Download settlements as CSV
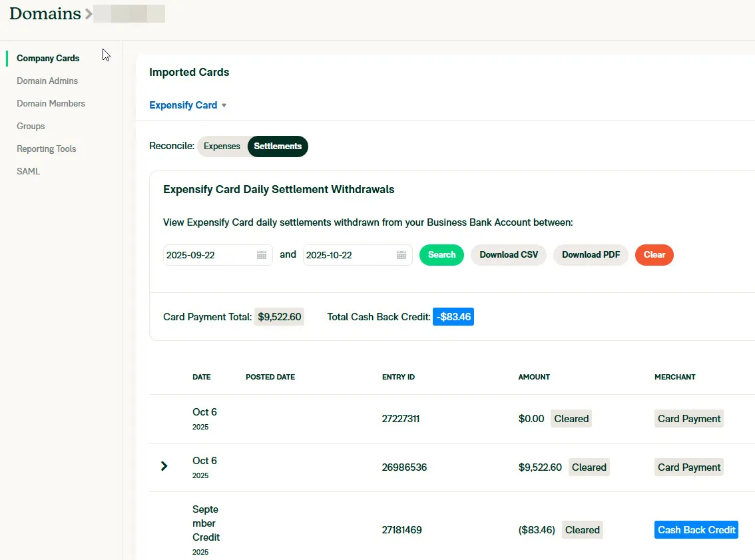The width and height of the screenshot is (755, 560). point(509,255)
